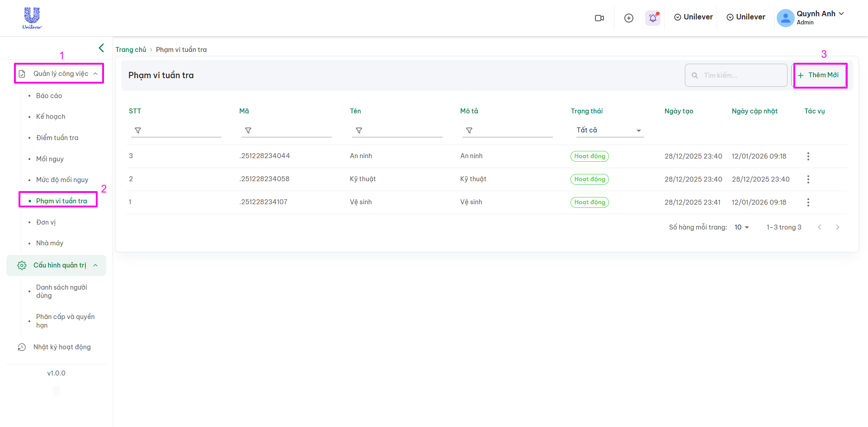This screenshot has height=427, width=868.
Task: Click the plus circle icon in header
Action: 628,18
